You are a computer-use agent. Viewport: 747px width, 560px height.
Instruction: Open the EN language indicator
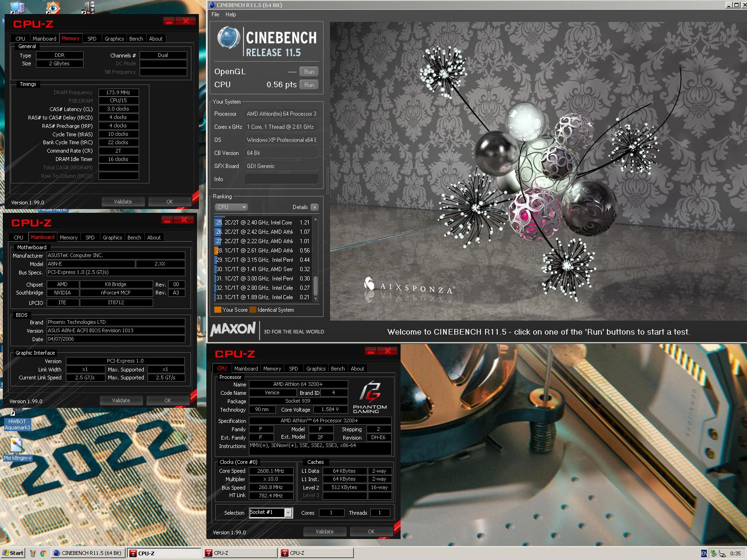(704, 553)
